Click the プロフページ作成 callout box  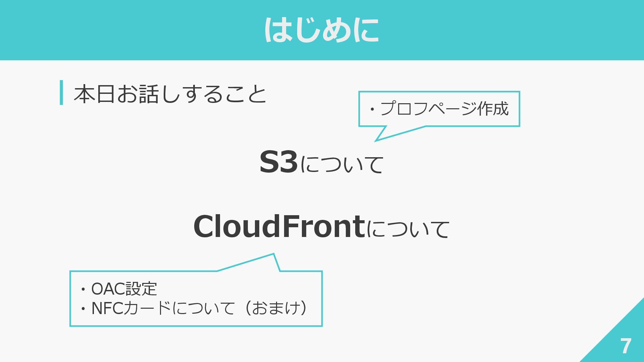pos(439,109)
